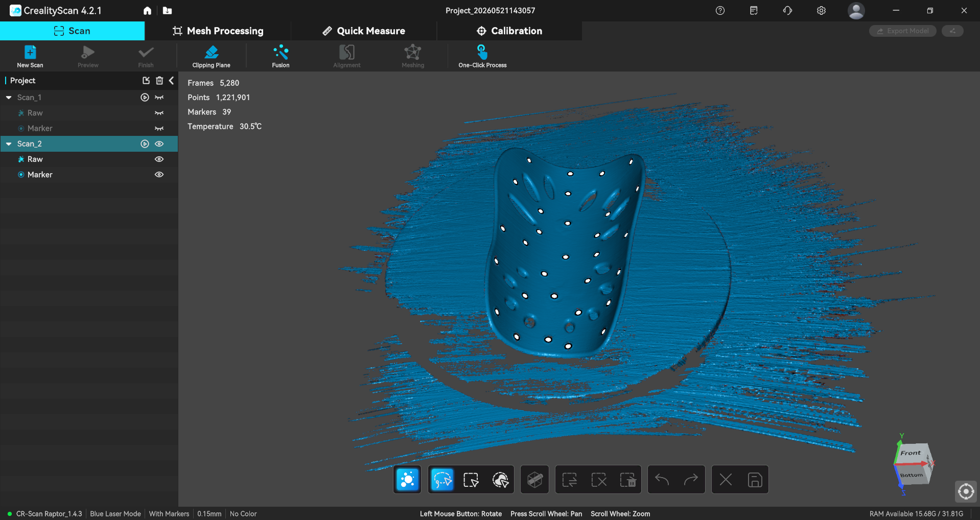Screen dimensions: 980x520
Task: Select the rectangle selection tool
Action: tap(471, 480)
